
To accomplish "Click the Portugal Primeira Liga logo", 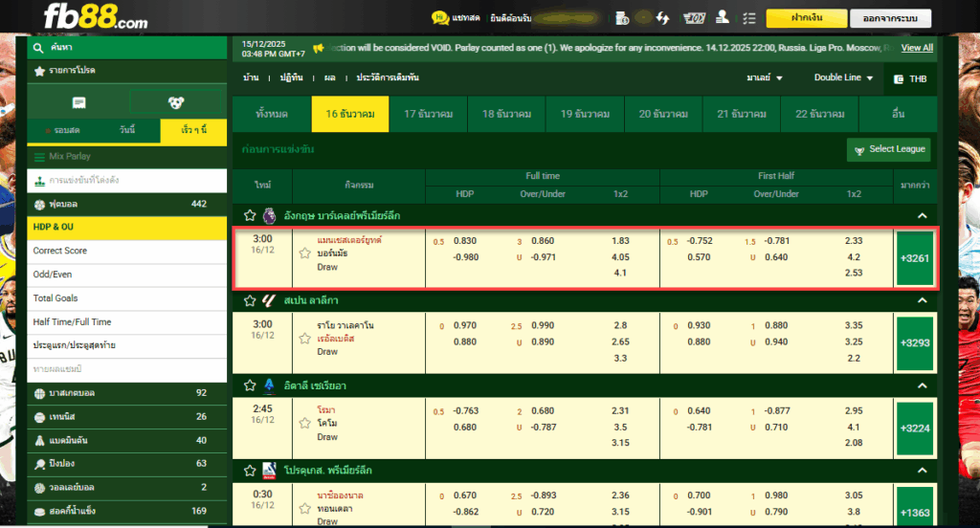I will point(269,470).
